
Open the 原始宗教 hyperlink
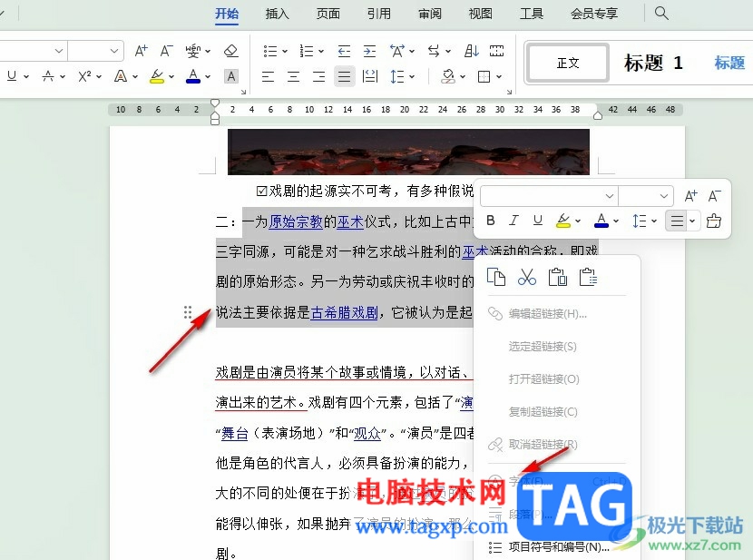click(x=296, y=221)
